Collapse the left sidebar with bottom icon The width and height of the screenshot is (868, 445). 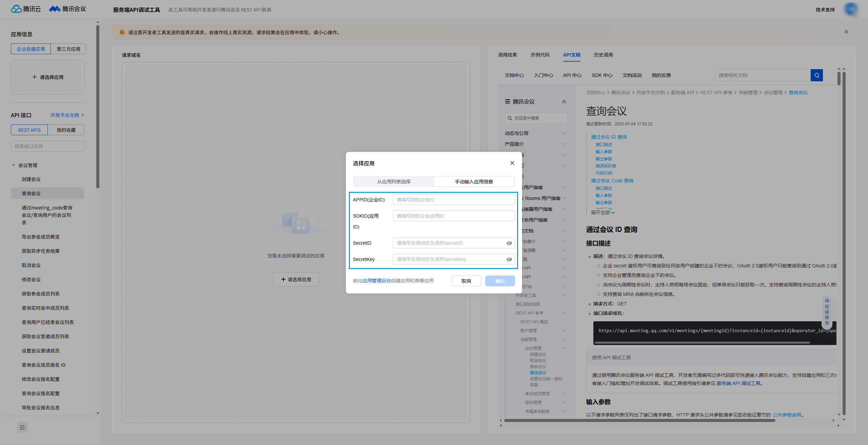coord(22,427)
